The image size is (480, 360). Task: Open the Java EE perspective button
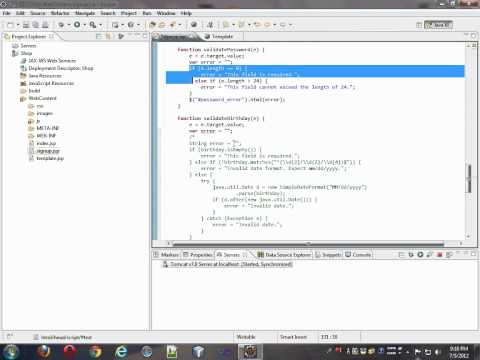point(438,25)
